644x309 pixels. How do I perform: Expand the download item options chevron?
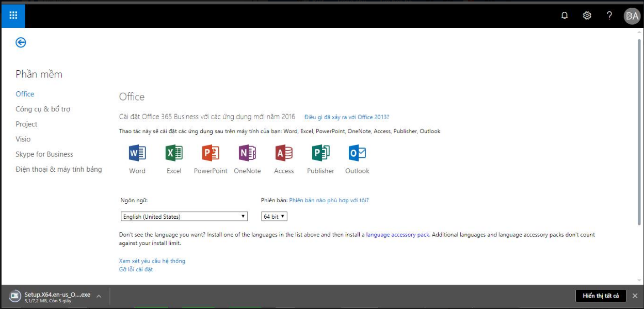tap(99, 296)
